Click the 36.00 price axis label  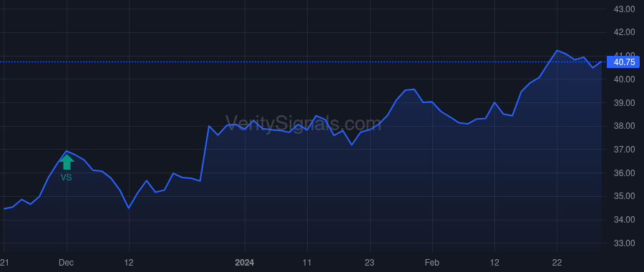(624, 173)
